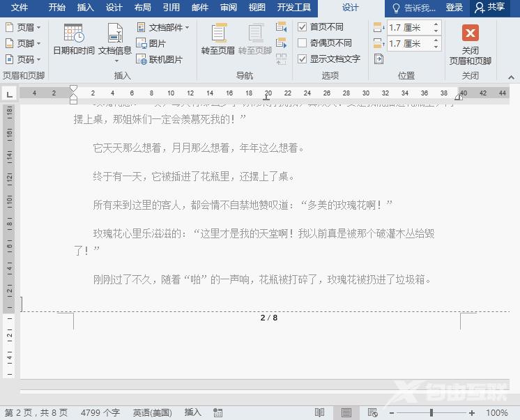Image resolution: width=520 pixels, height=420 pixels.
Task: Click the 联机图片 (Online Pictures) icon
Action: pos(159,59)
